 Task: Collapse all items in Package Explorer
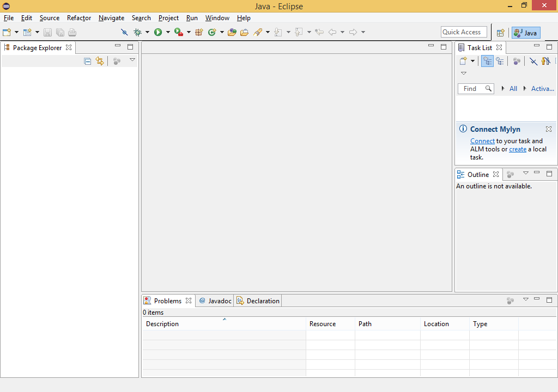(88, 61)
